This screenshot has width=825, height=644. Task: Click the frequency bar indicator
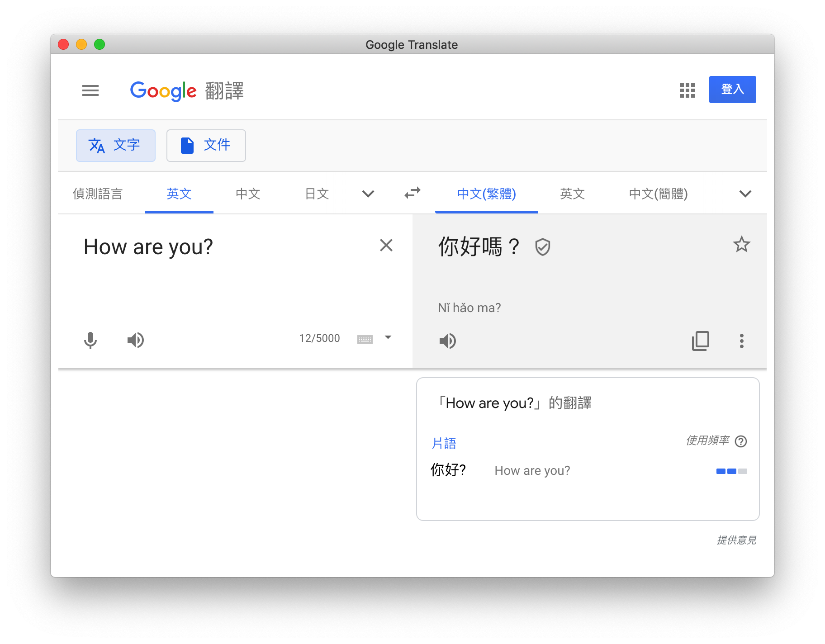(731, 471)
